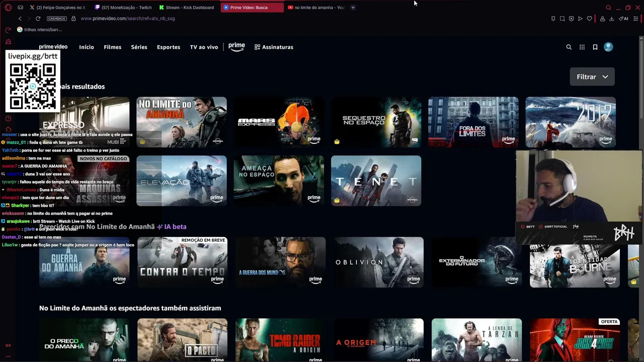Open Assinaturas menu

coord(274,47)
